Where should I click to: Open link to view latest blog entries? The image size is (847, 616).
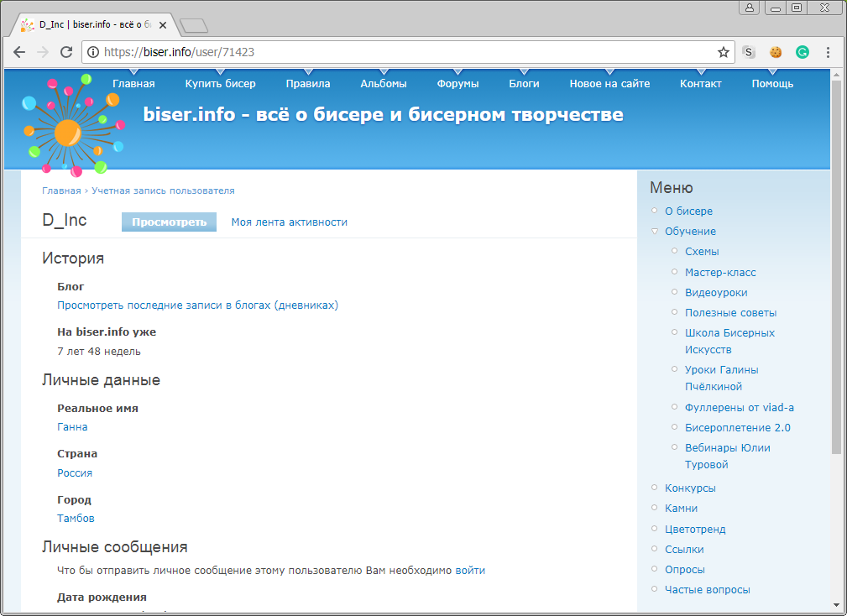click(197, 305)
